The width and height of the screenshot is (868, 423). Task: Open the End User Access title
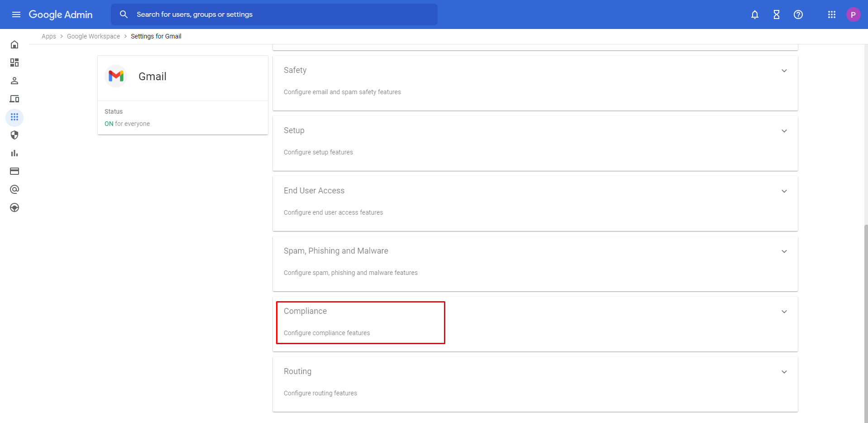[314, 191]
